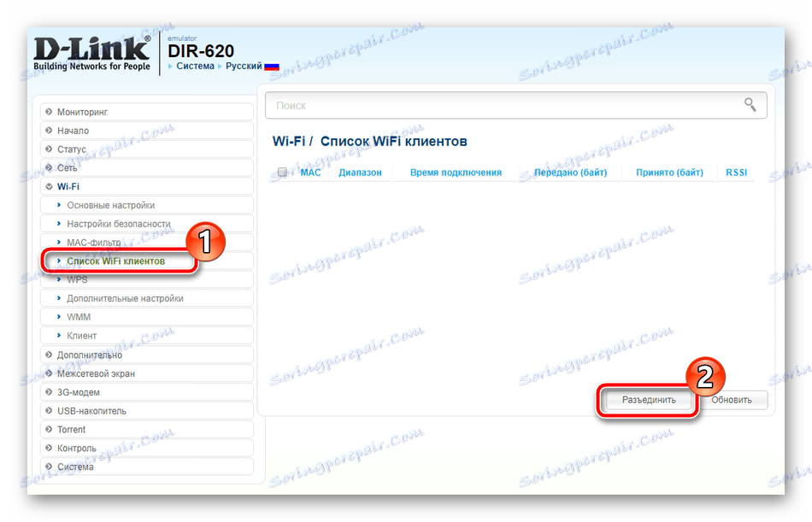Focus the Поиск search field
The image size is (812, 522).
point(515,106)
